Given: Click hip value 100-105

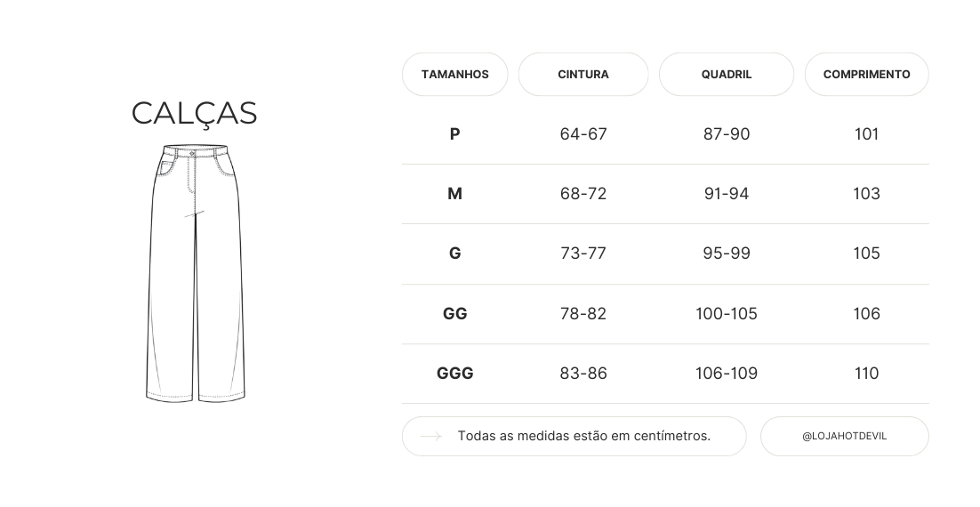Looking at the screenshot, I should pos(727,314).
